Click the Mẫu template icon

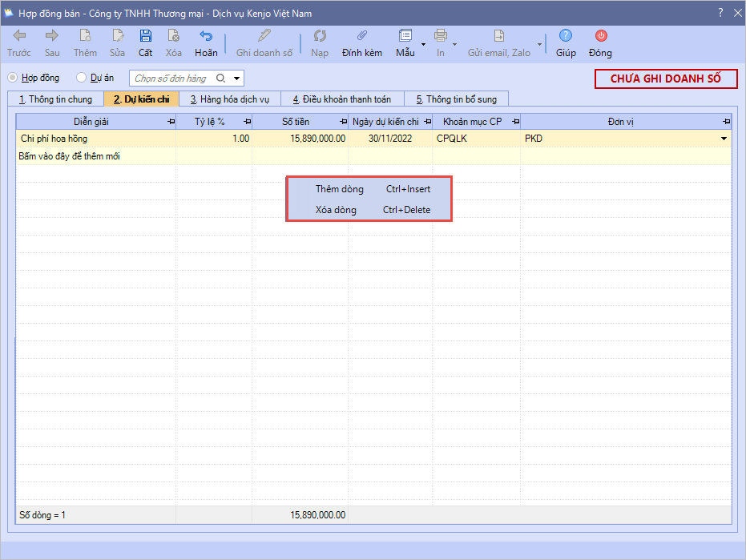point(405,36)
